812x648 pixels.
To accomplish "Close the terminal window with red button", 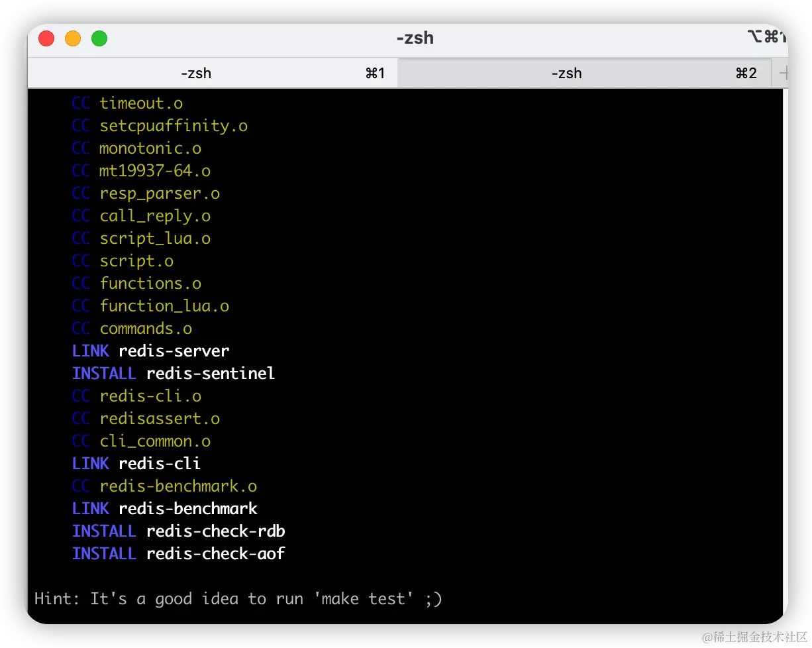I will pos(46,38).
